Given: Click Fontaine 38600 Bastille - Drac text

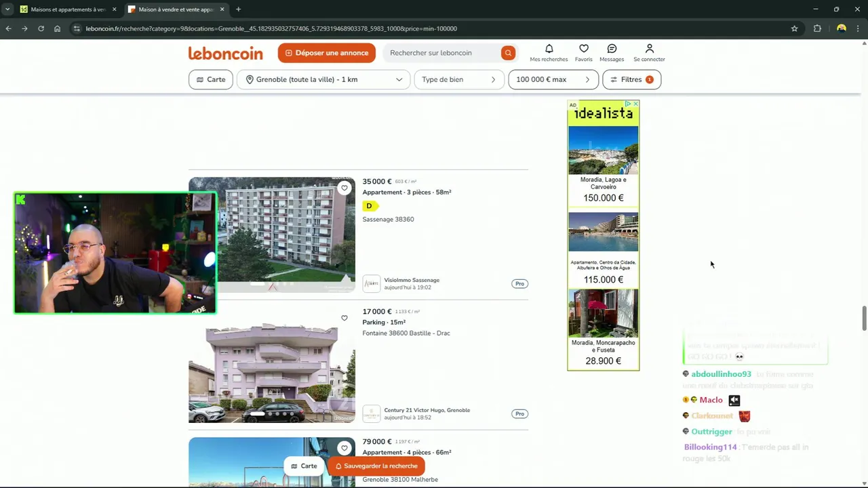Looking at the screenshot, I should (406, 333).
